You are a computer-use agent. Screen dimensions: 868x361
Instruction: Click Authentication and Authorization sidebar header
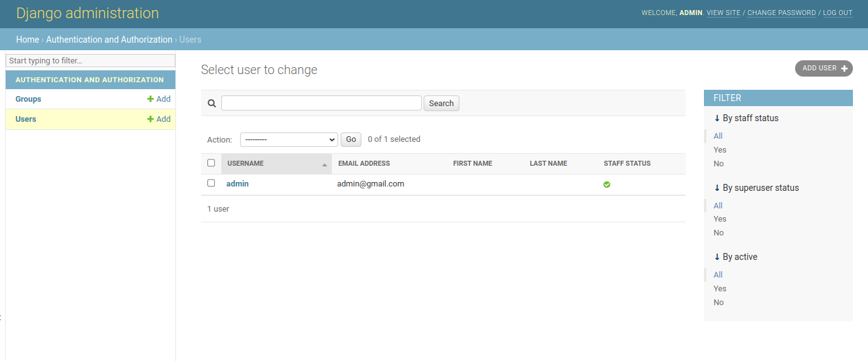[90, 80]
